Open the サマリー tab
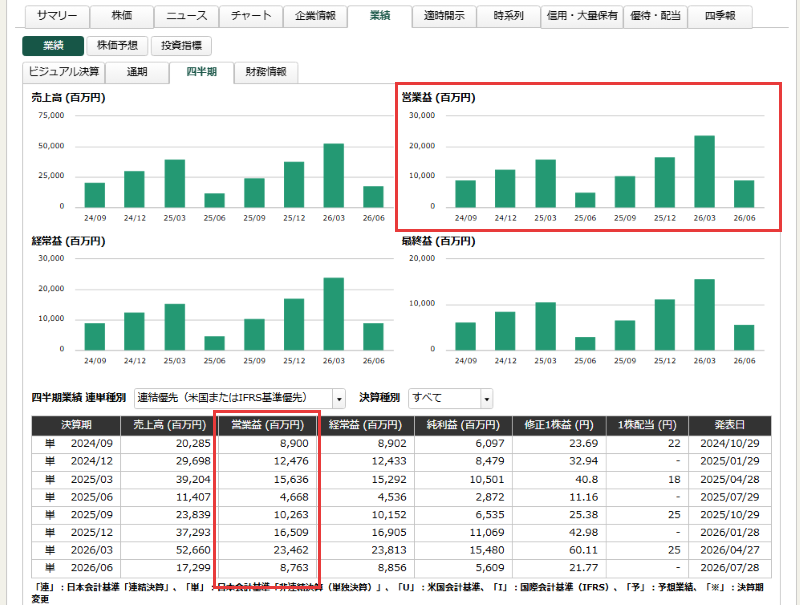800x605 pixels. coord(57,16)
